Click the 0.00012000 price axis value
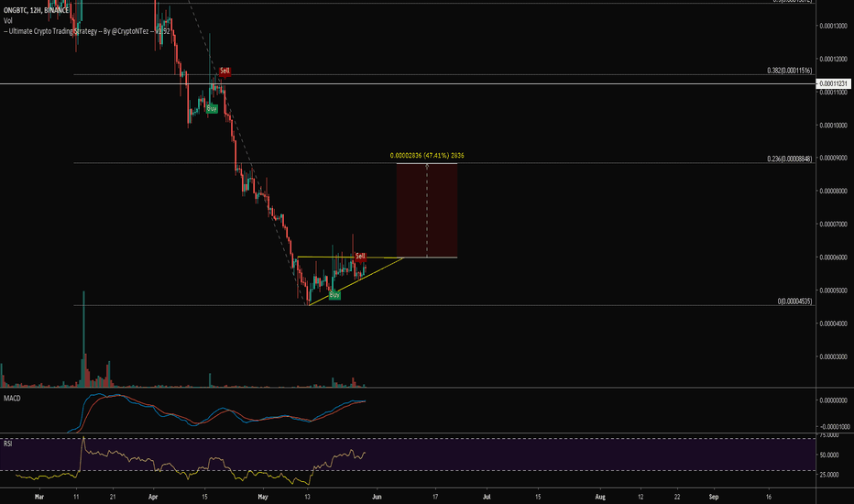Screen dimensions: 854x504 [833, 59]
